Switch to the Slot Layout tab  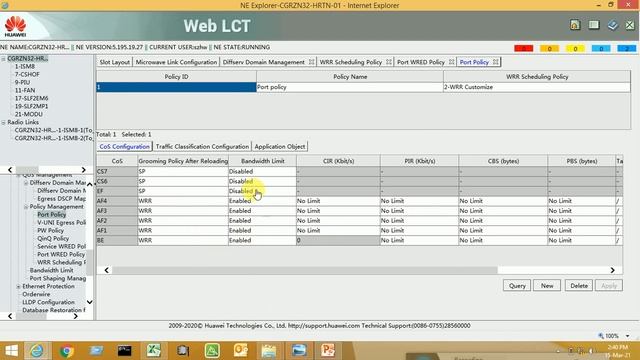click(x=114, y=62)
